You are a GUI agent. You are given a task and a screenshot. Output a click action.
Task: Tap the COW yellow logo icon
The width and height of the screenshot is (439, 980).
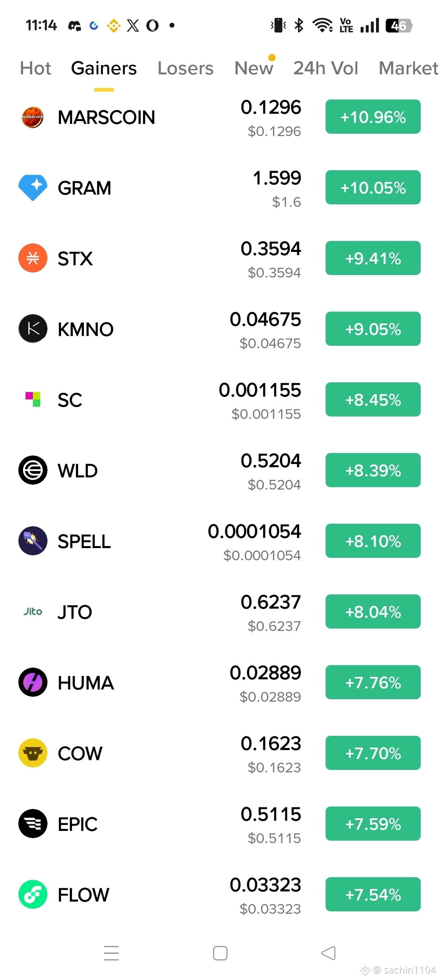33,753
